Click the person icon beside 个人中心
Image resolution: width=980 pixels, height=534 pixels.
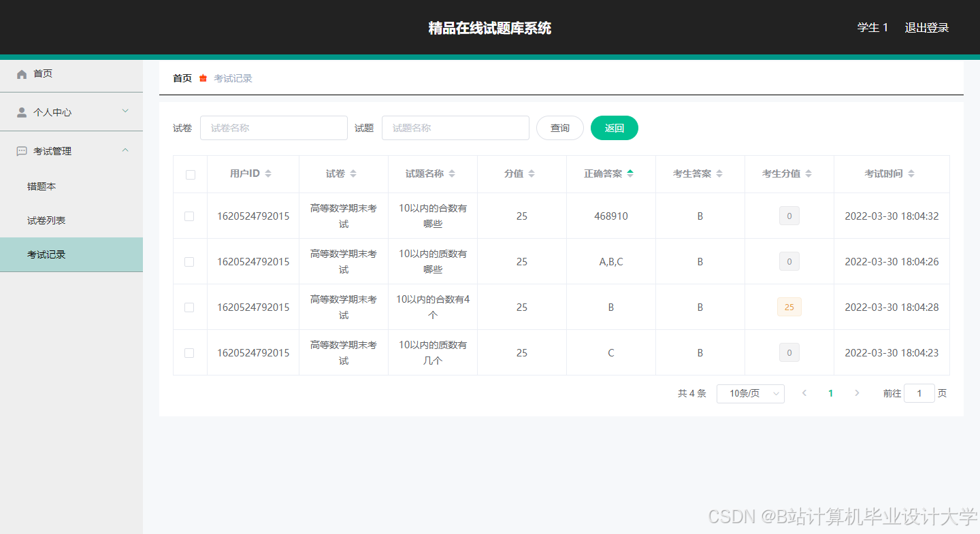coord(22,112)
